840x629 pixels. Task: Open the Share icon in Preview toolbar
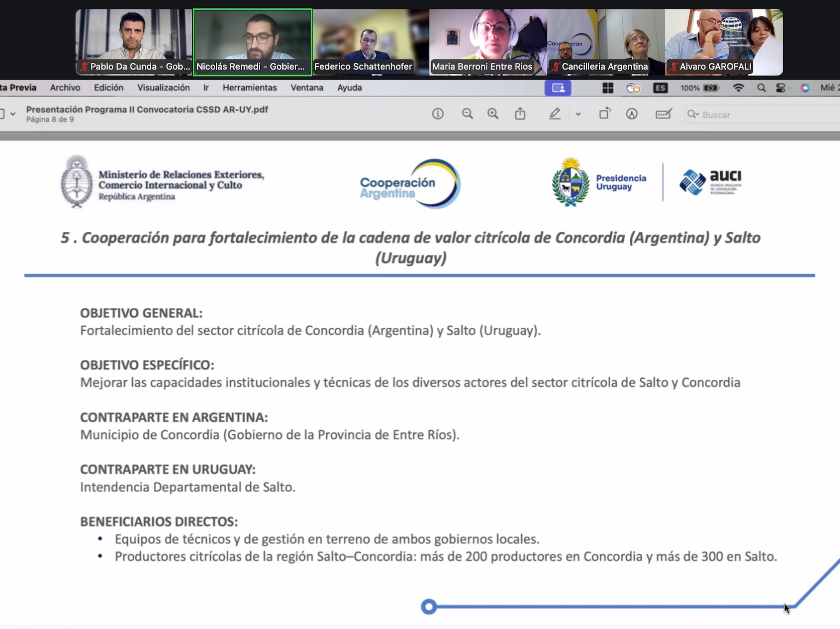pos(520,114)
